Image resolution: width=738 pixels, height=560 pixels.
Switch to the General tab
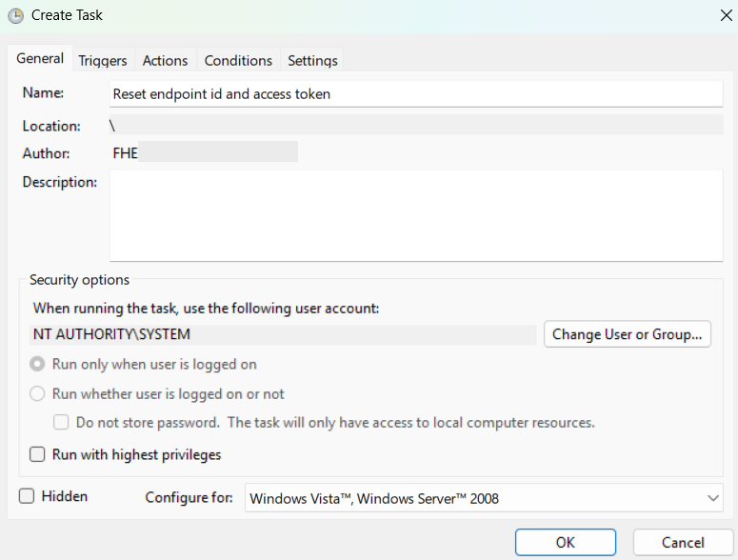point(40,59)
